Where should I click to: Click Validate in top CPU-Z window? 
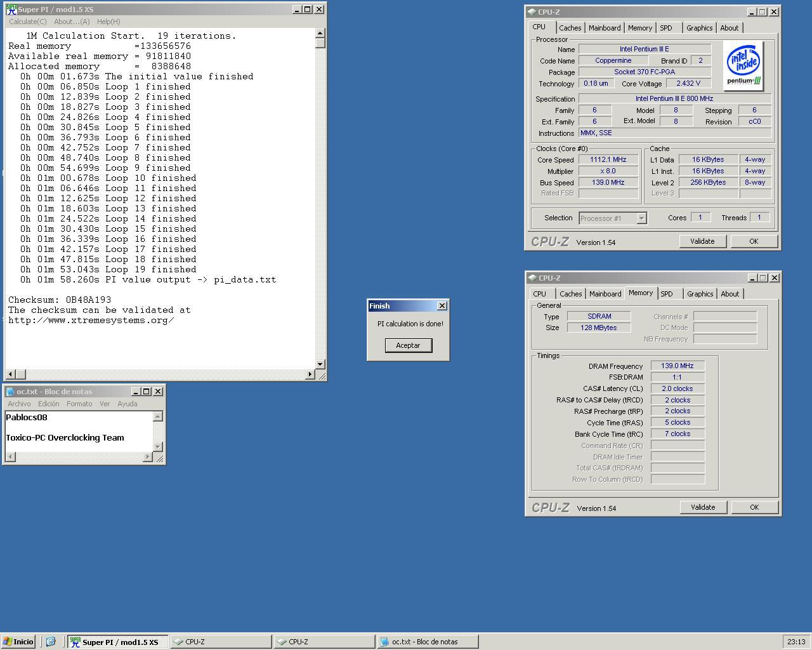702,241
